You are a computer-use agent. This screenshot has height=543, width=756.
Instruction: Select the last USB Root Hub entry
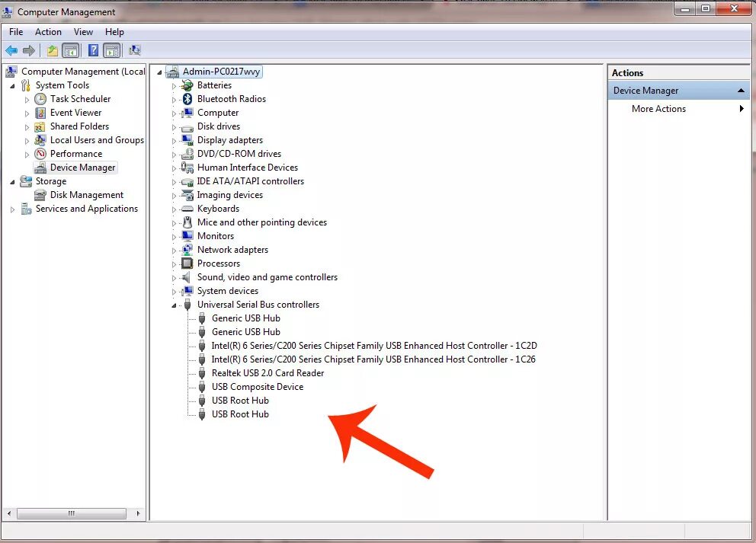click(x=240, y=414)
